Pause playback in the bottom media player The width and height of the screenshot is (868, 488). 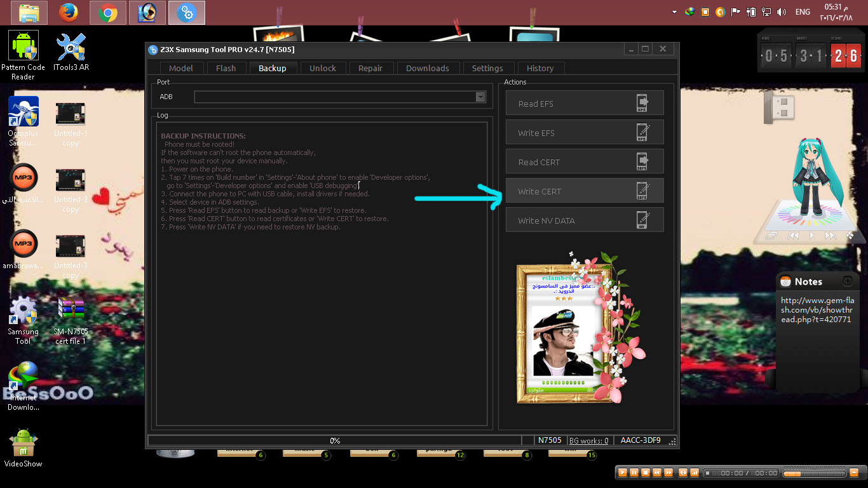click(x=634, y=473)
